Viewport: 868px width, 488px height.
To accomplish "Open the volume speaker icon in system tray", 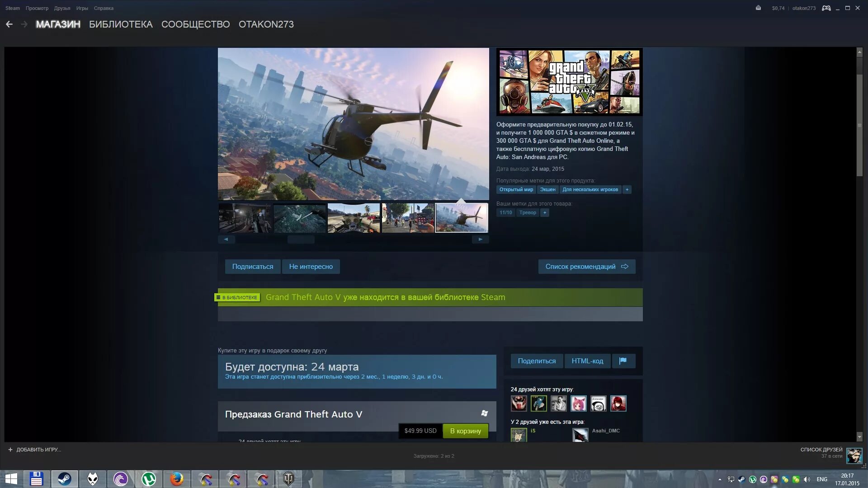I will pyautogui.click(x=807, y=479).
